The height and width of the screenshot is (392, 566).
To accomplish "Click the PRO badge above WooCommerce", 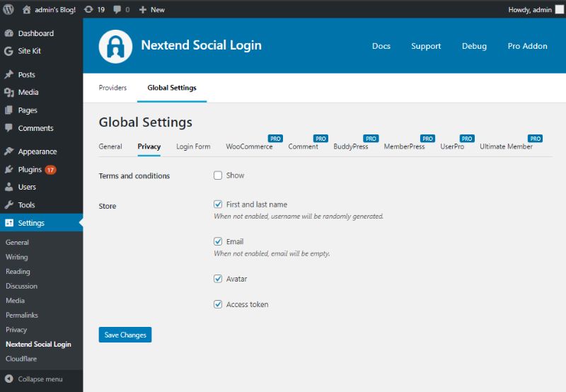I will (x=275, y=139).
